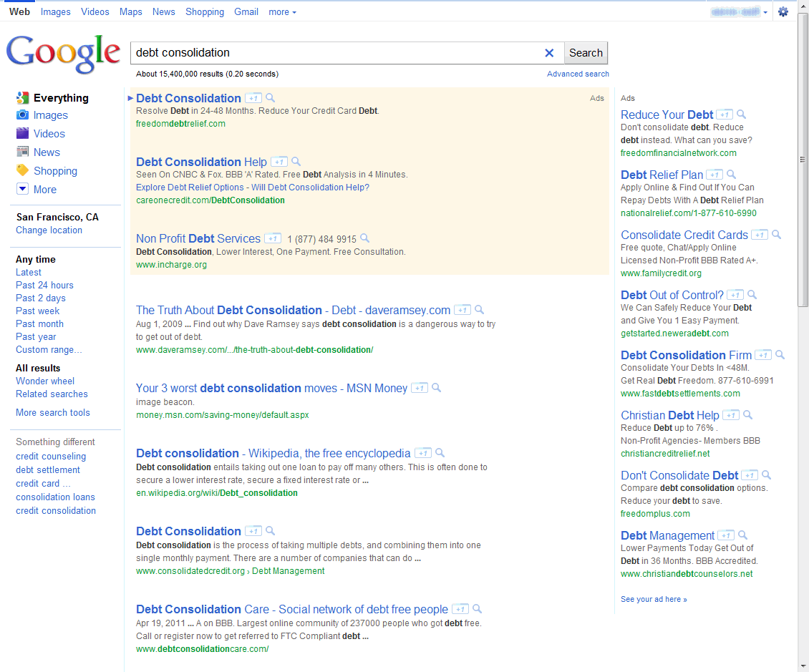Click the Google logo
This screenshot has width=809, height=672.
click(63, 54)
